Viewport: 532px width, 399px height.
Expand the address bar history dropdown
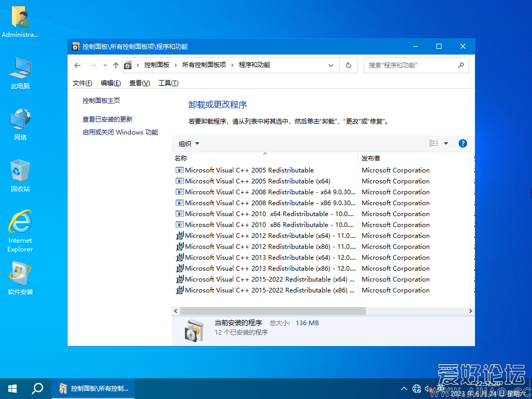331,65
